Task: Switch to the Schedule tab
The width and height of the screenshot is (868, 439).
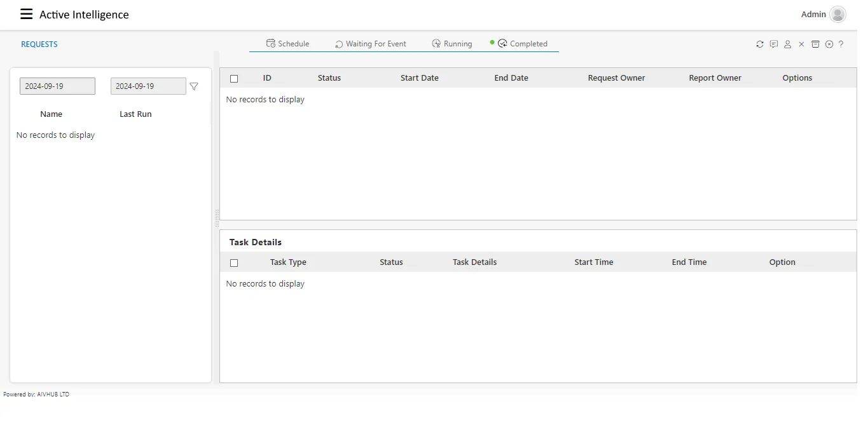Action: click(287, 44)
